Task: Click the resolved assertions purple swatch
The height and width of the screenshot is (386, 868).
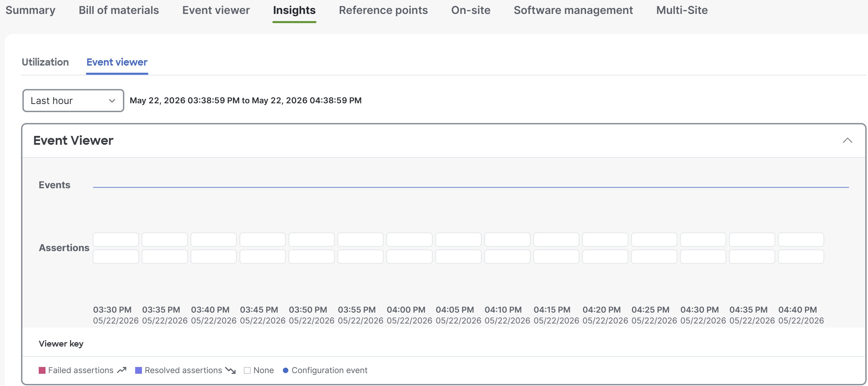Action: click(x=139, y=370)
